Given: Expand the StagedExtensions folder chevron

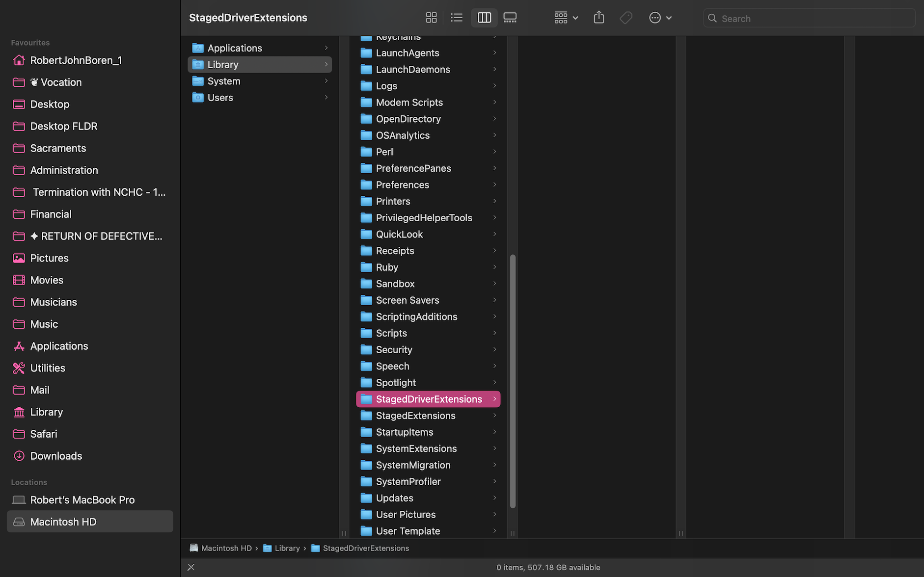Looking at the screenshot, I should 494,416.
